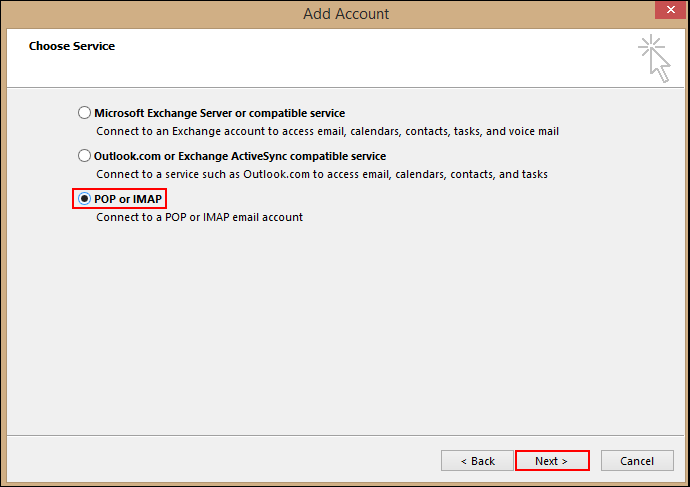The height and width of the screenshot is (487, 690).
Task: Click the Exchange account description text
Action: click(x=327, y=131)
